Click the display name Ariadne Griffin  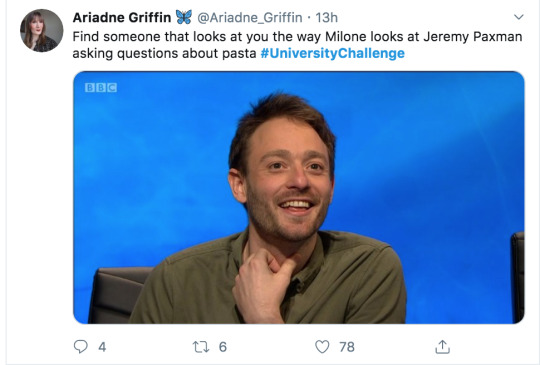coord(122,18)
